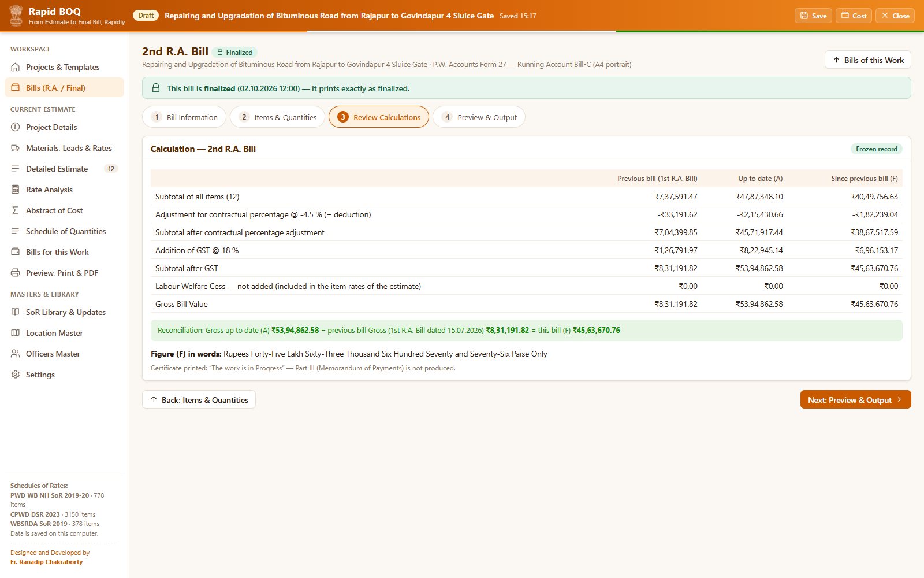Click the Figure (F) in words line
The height and width of the screenshot is (578, 924).
[349, 354]
